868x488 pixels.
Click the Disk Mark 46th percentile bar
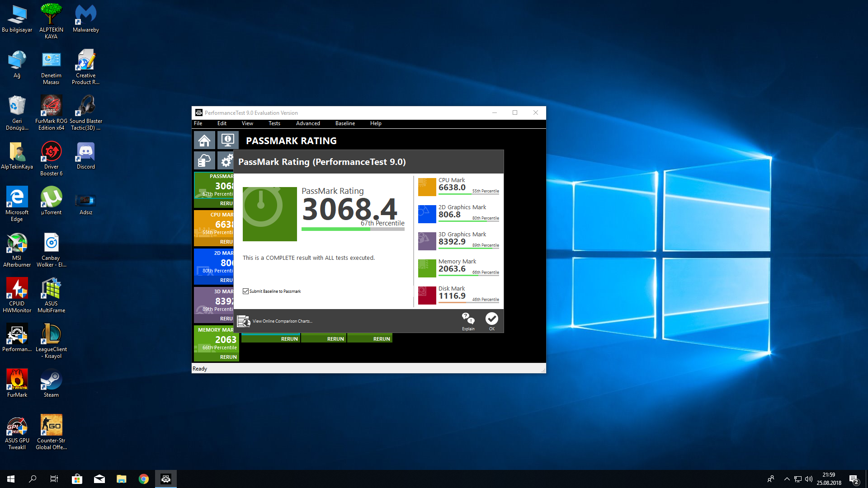pyautogui.click(x=469, y=303)
